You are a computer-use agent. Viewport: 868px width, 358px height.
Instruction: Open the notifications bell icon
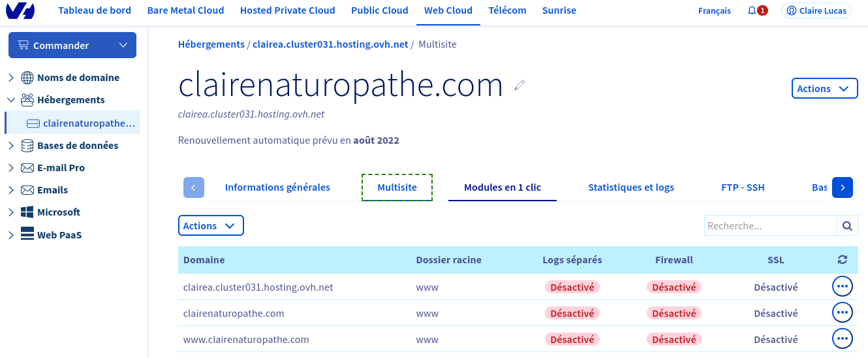click(x=752, y=11)
